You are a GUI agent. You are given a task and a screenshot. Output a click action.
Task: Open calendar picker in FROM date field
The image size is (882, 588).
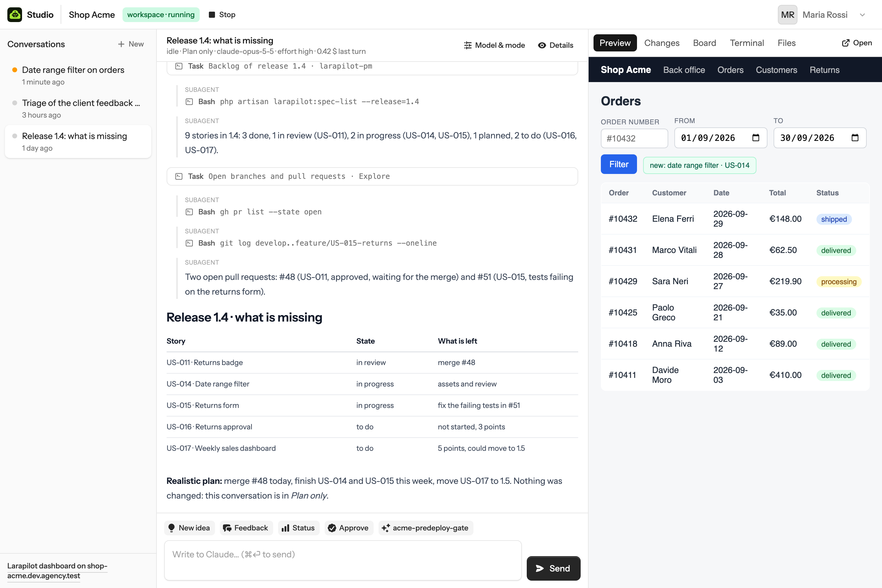(x=756, y=138)
